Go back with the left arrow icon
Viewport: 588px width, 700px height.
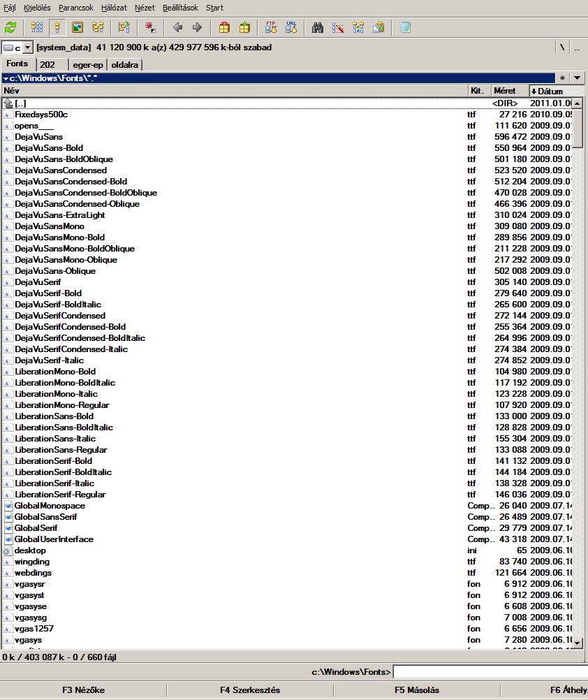[177, 28]
